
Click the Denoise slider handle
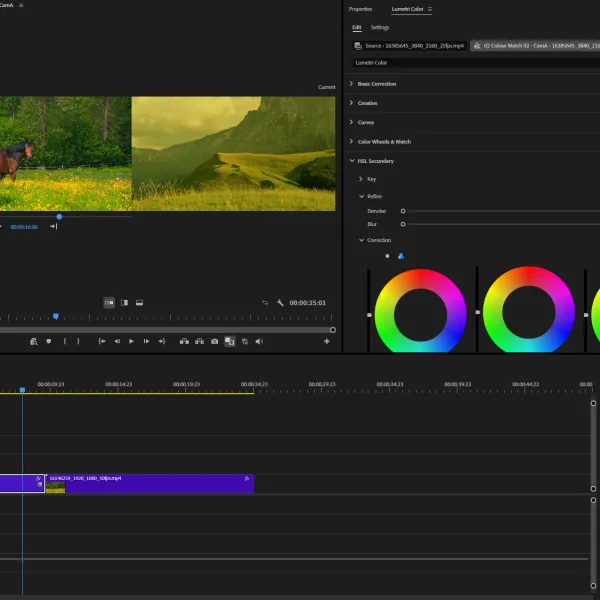(x=403, y=211)
